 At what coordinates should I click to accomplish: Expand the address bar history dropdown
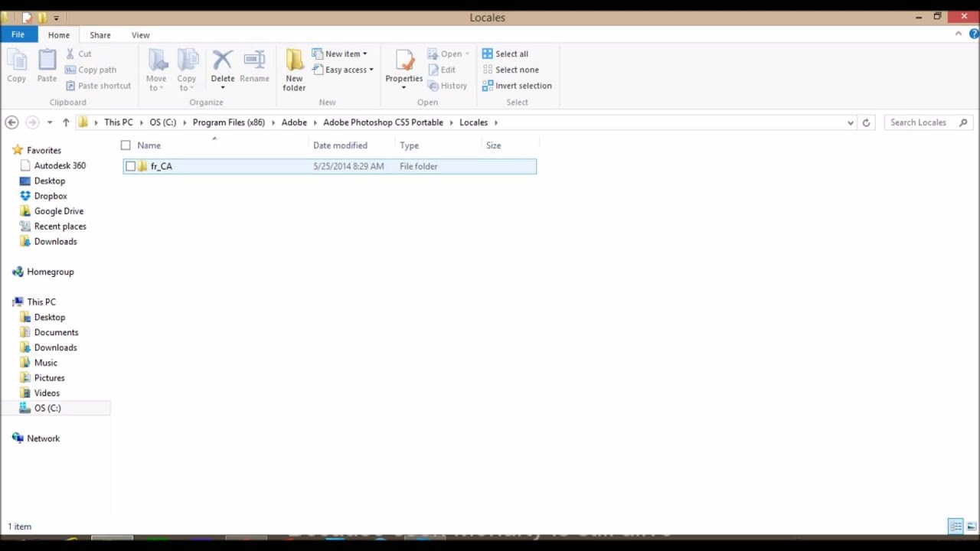[x=850, y=122]
